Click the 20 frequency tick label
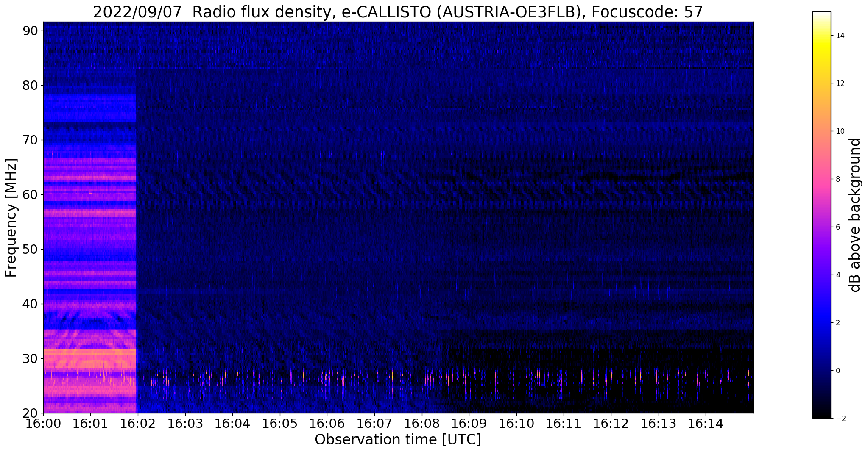The height and width of the screenshot is (452, 868). 31,413
